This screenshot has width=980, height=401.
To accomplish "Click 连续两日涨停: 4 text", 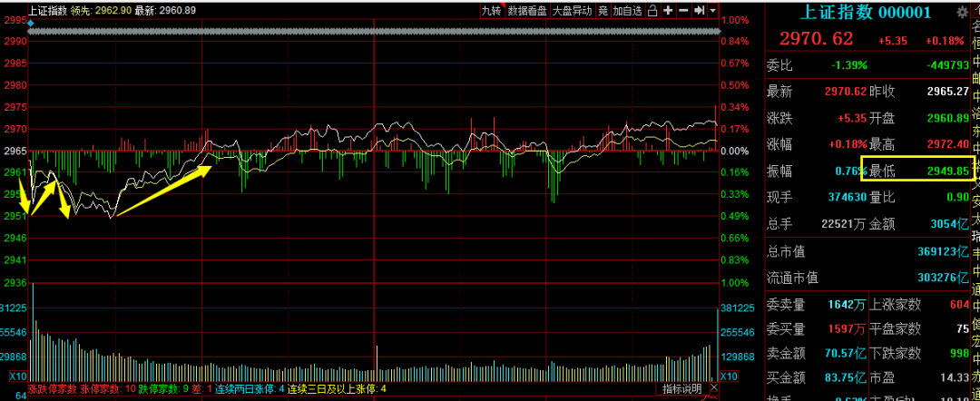I will coord(250,390).
